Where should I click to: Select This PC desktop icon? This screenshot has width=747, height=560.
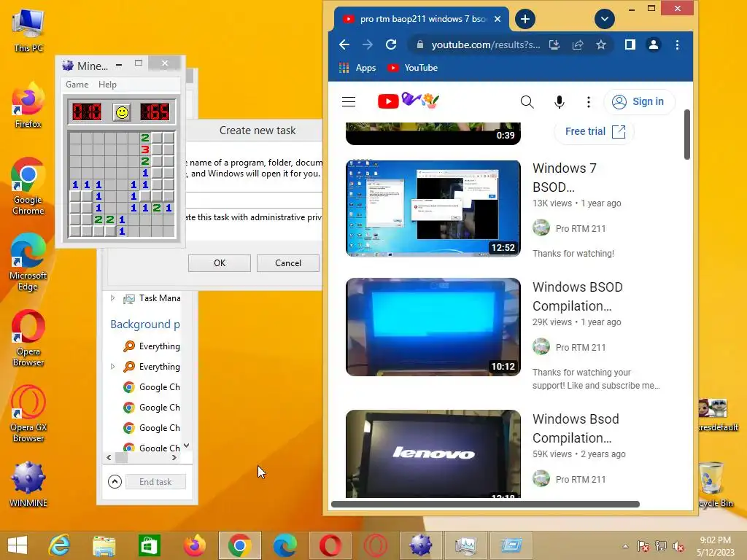pos(28,29)
